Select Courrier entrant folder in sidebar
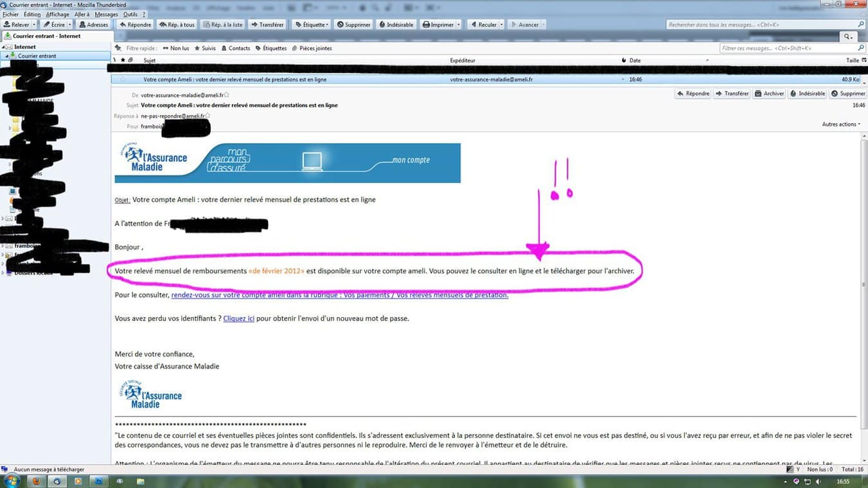 (x=37, y=56)
